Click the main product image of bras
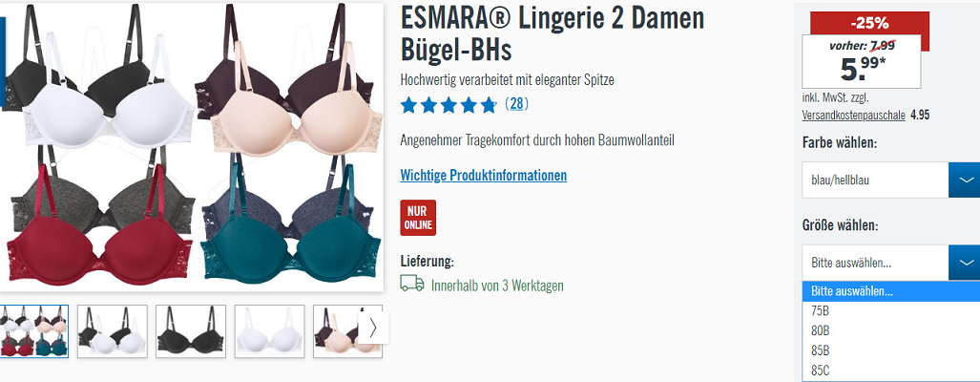 [191, 147]
